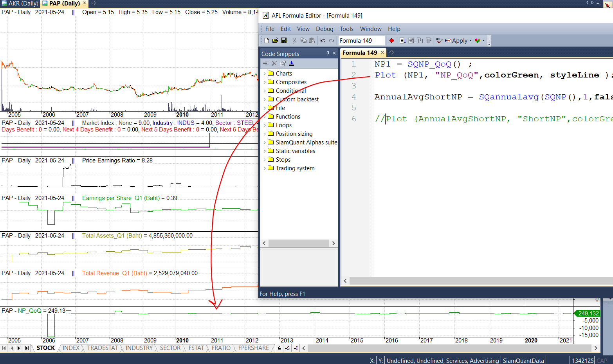Expand the Position sizing folder
613x364 pixels.
(265, 134)
